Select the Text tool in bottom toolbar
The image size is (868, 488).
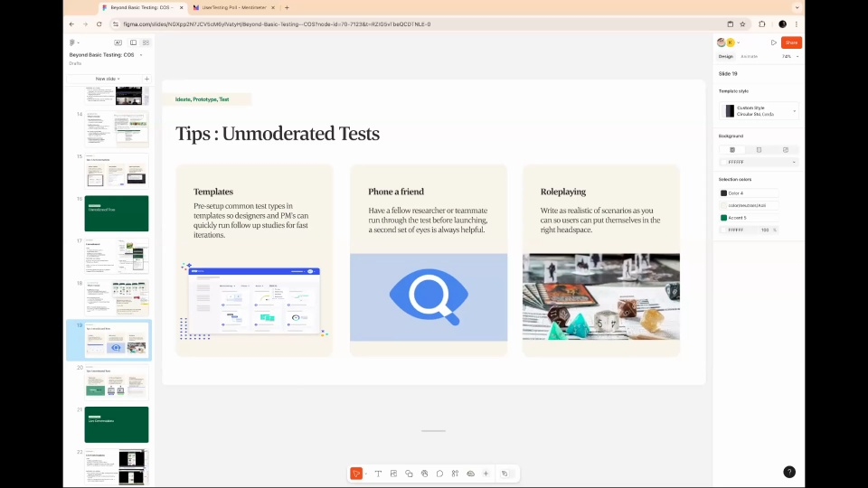click(378, 474)
